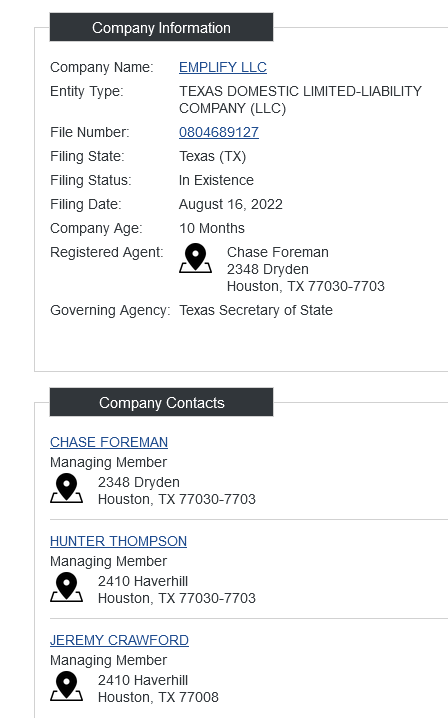Click Jeremy Crawford's Houston, TX 77008 address
Screen dimensions: 448x718
[x=158, y=697]
